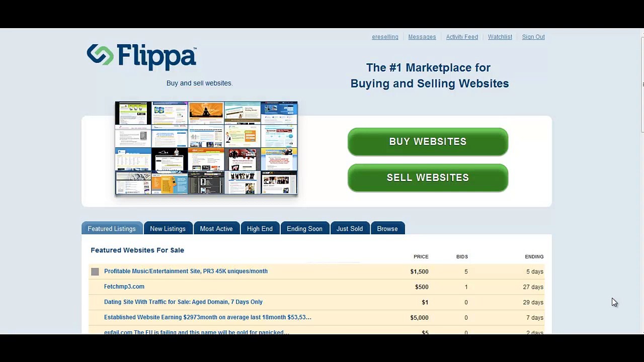644x362 pixels.
Task: Open the Activity Feed link
Action: click(462, 37)
